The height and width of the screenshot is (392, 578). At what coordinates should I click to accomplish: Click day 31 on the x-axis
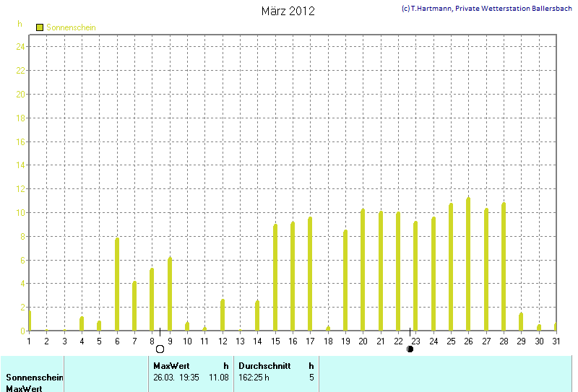pyautogui.click(x=555, y=341)
